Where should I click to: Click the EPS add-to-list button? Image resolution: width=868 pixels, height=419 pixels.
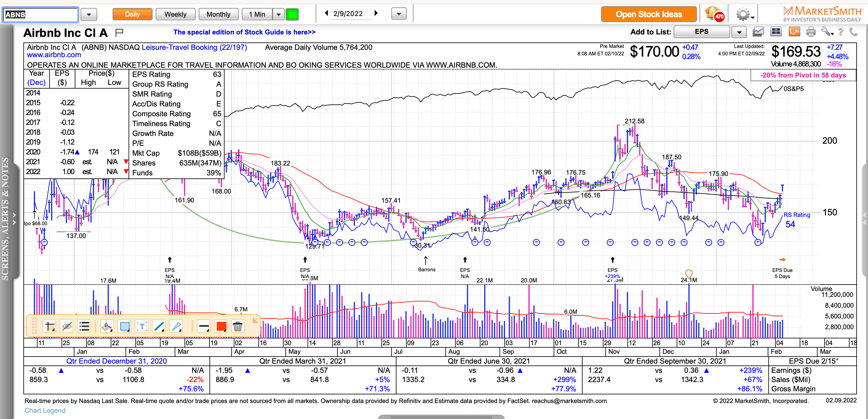click(702, 32)
